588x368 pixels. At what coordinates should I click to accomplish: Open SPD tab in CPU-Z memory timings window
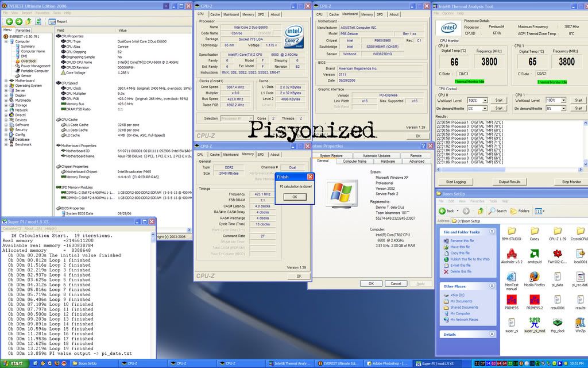[261, 154]
